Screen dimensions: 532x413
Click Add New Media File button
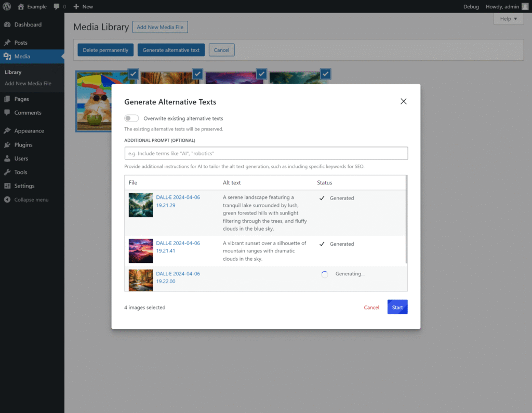pos(160,27)
